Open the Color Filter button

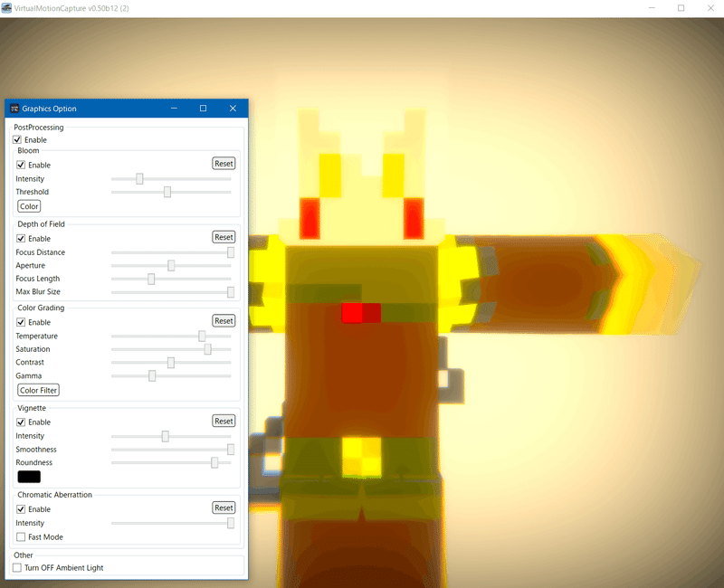coord(39,390)
